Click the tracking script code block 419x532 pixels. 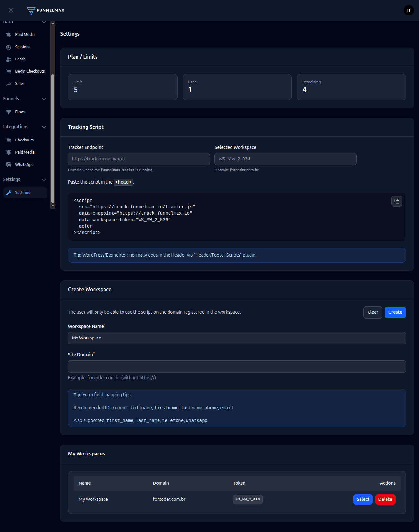237,217
